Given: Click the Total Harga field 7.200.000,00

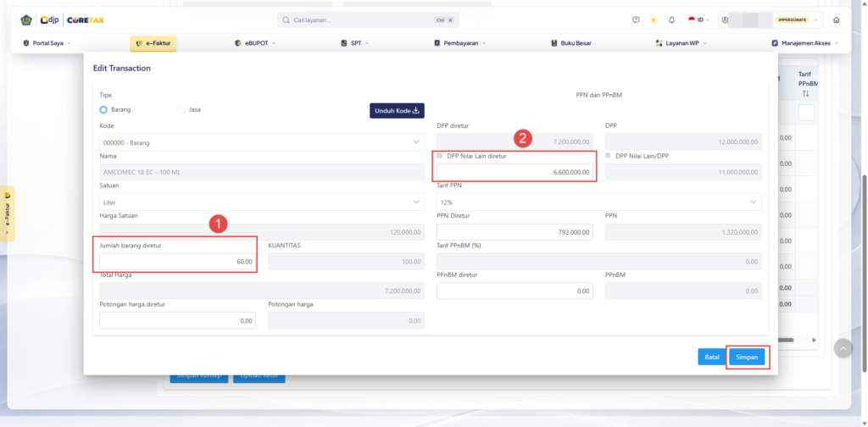Looking at the screenshot, I should (262, 291).
